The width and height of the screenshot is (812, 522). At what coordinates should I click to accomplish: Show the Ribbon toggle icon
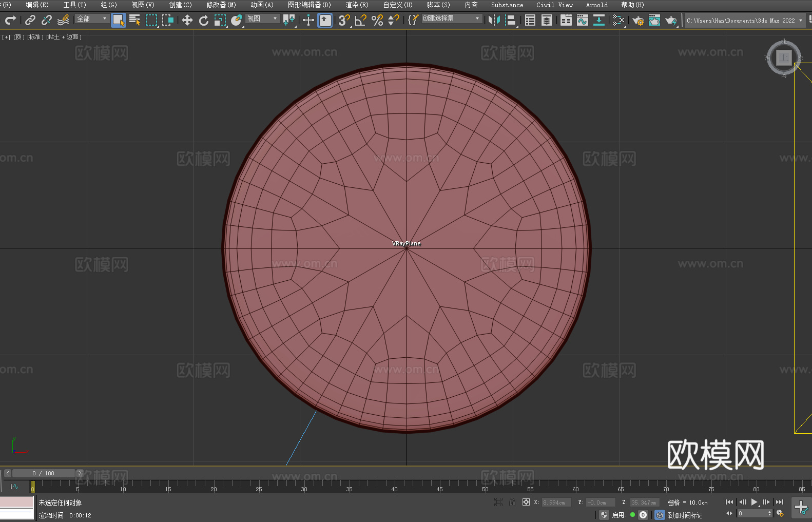click(566, 20)
